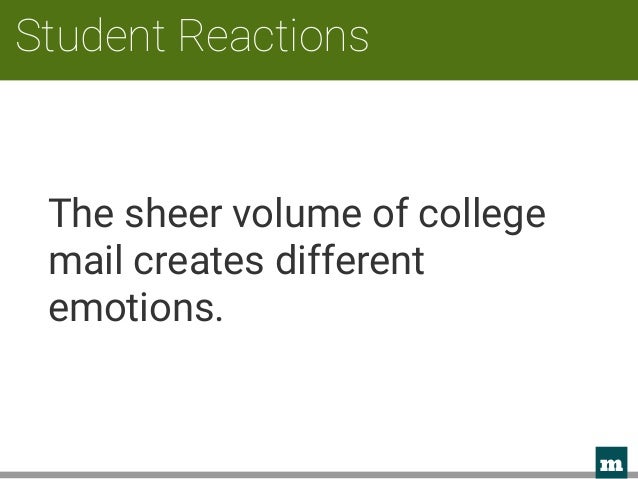Select the word "Reactions" in the title
The height and width of the screenshot is (479, 638).
tap(273, 36)
